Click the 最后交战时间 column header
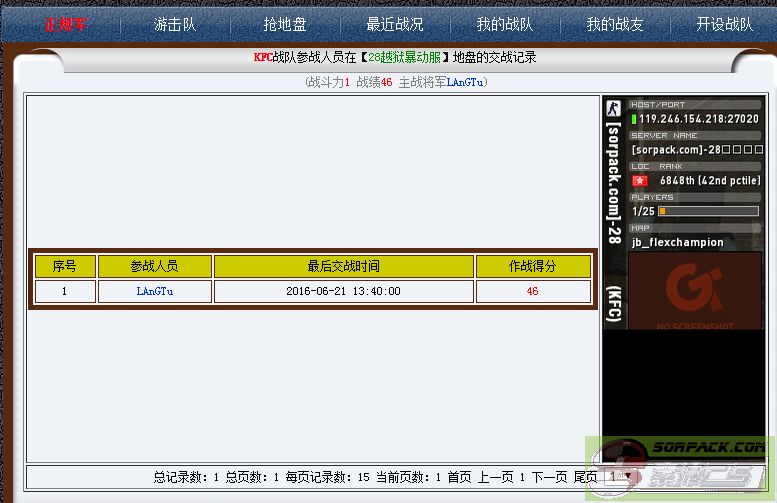 coord(343,267)
